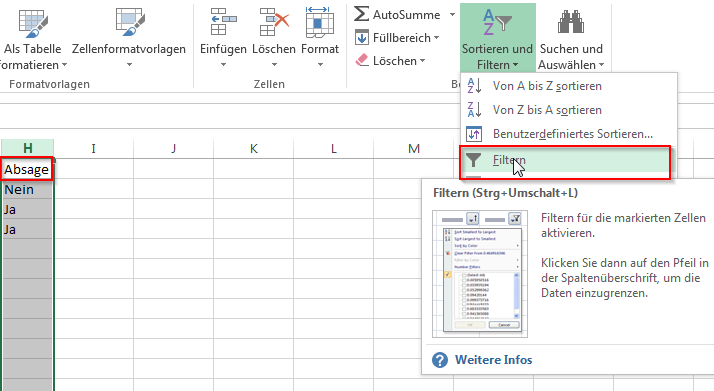Select the column H header
The width and height of the screenshot is (714, 391).
pos(27,148)
